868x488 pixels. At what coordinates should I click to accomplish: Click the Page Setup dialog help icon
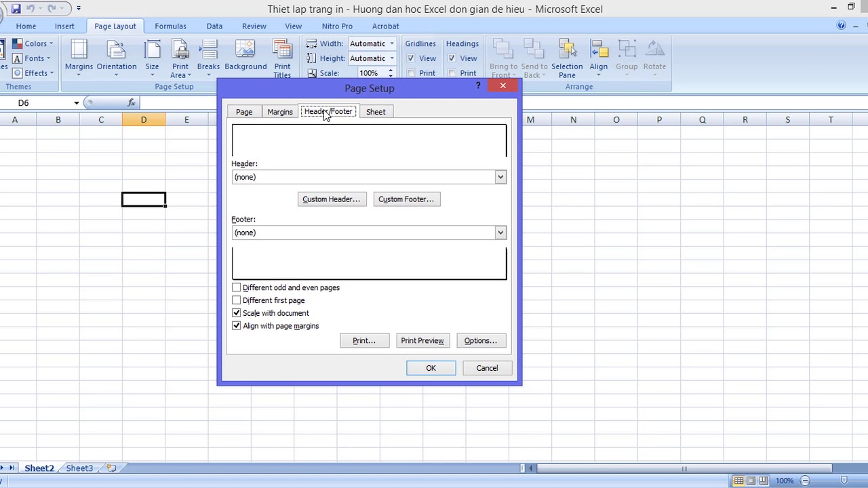click(x=478, y=85)
